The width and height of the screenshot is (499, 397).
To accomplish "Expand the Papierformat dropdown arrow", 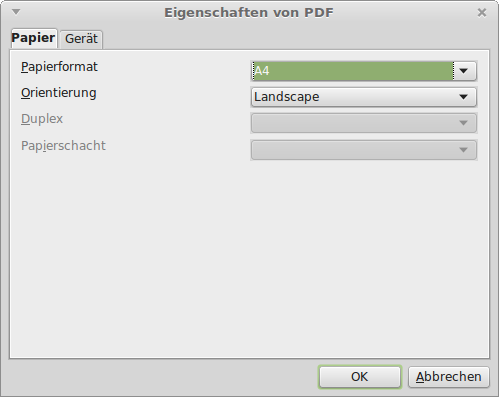I will point(464,71).
